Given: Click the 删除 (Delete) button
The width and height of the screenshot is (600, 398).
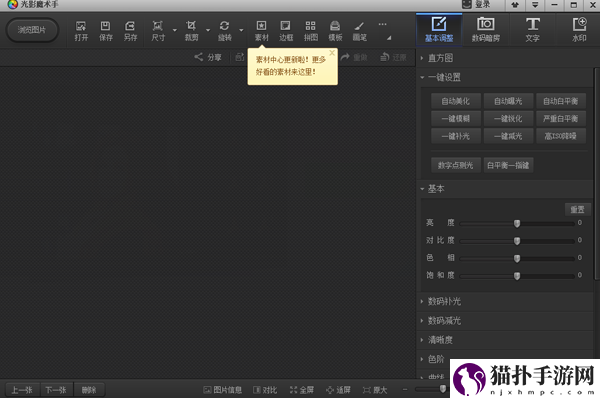Looking at the screenshot, I should [89, 390].
